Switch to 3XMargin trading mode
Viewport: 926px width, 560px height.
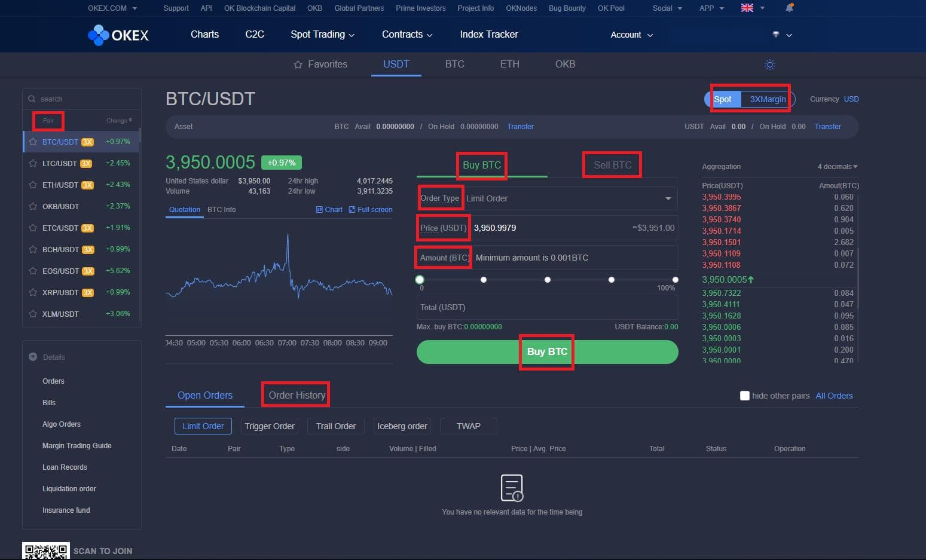click(768, 99)
